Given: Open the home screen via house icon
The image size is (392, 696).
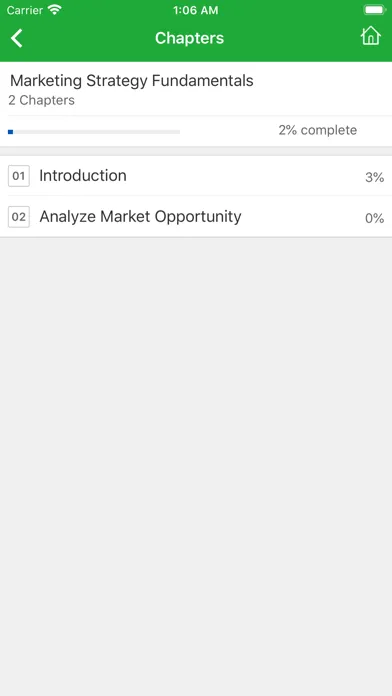Looking at the screenshot, I should 371,36.
